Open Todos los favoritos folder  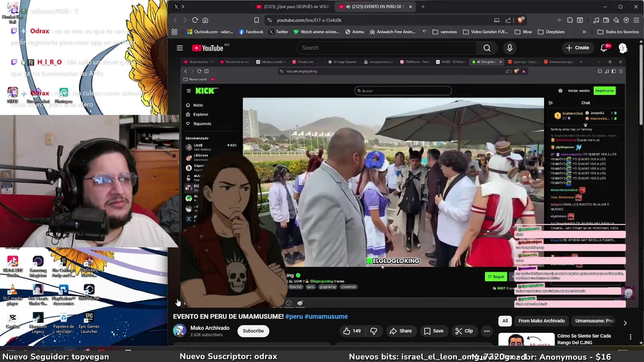(618, 32)
